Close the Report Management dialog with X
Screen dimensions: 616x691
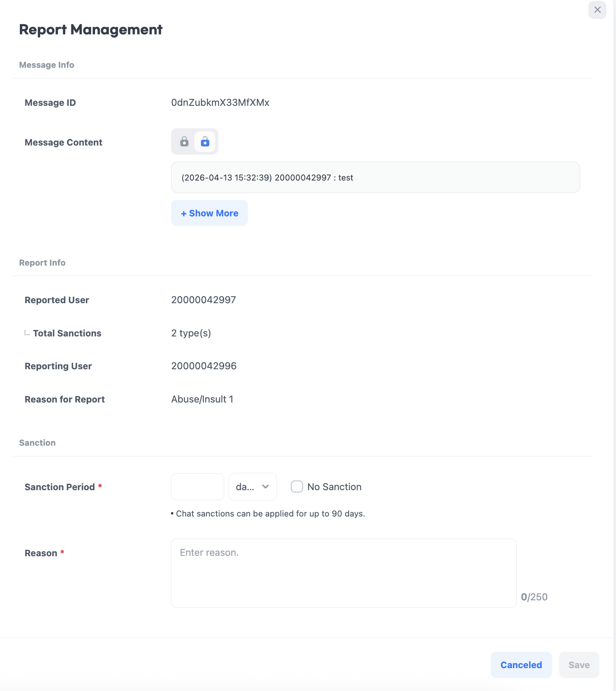point(597,10)
